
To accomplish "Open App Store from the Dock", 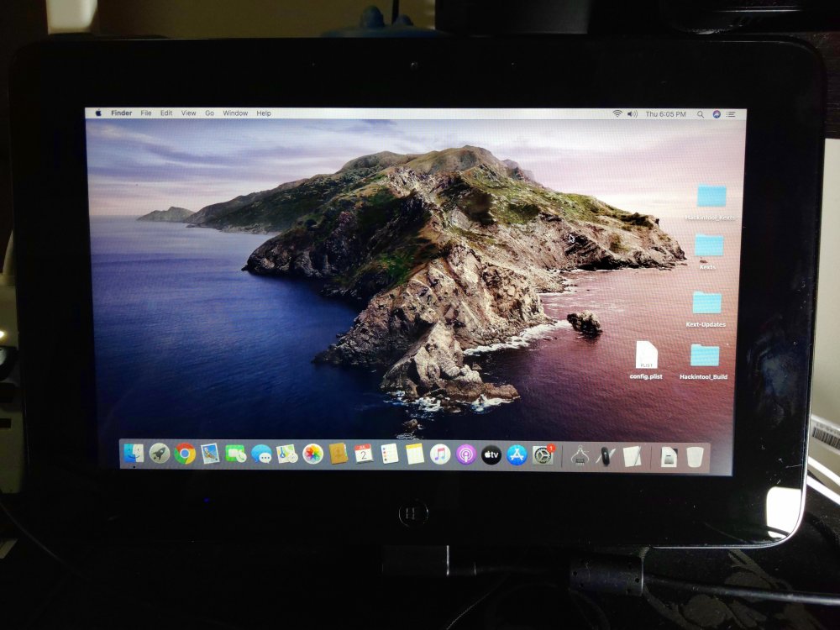I will [517, 454].
